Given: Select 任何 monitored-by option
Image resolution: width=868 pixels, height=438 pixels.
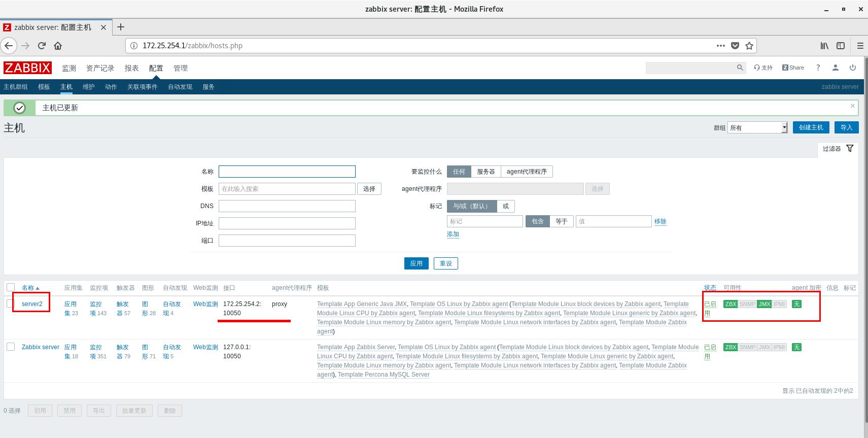Looking at the screenshot, I should (x=459, y=172).
